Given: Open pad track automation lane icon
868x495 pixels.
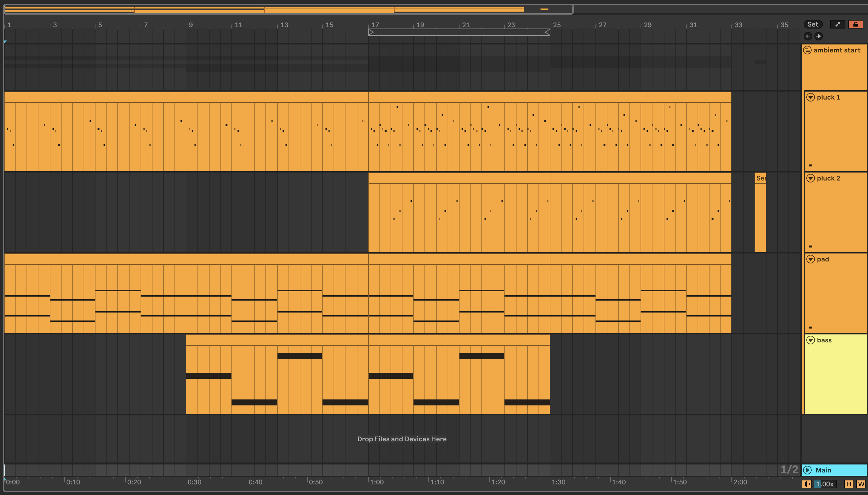Looking at the screenshot, I should click(811, 327).
